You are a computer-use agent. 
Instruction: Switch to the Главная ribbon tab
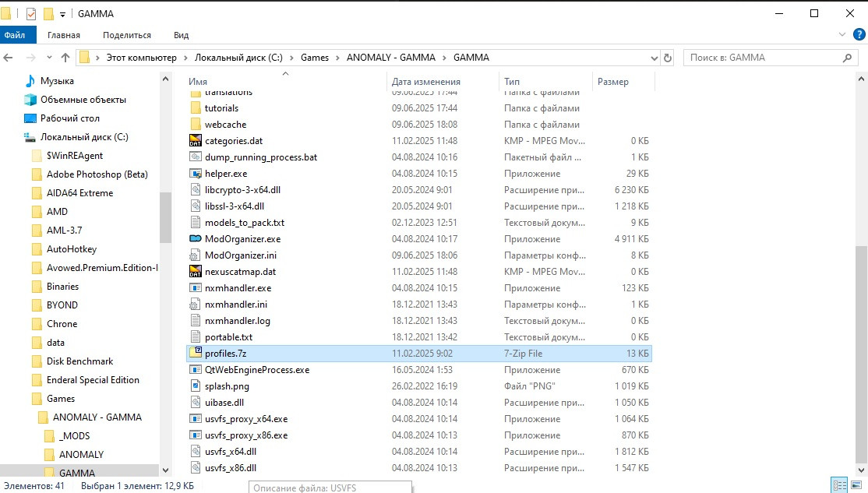coord(64,35)
